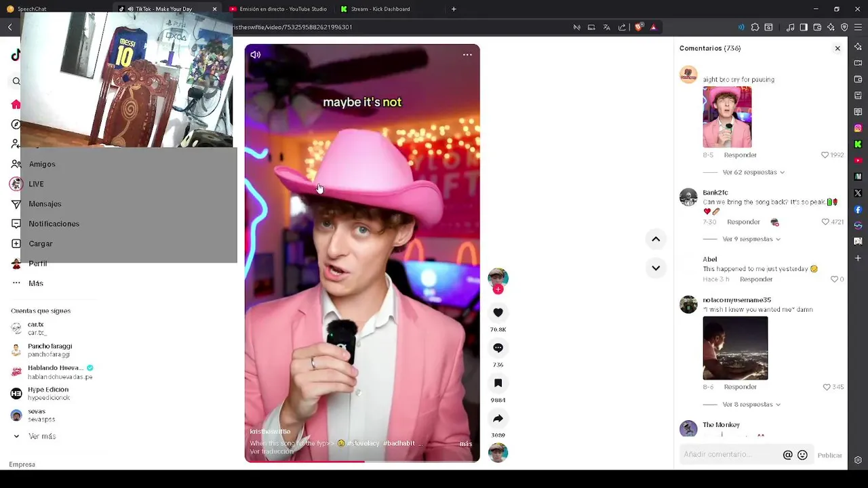Open LIVE in the TikTok sidebar
This screenshot has height=488, width=868.
point(36,184)
